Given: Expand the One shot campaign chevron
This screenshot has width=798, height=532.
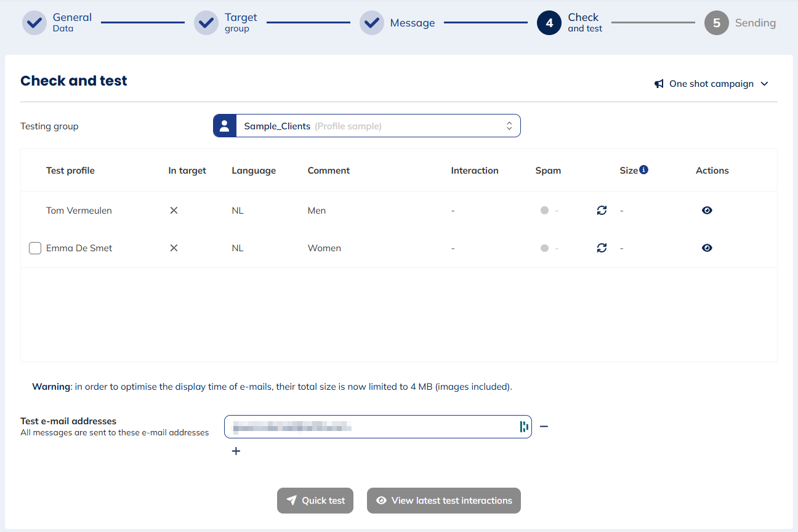Looking at the screenshot, I should pyautogui.click(x=765, y=84).
